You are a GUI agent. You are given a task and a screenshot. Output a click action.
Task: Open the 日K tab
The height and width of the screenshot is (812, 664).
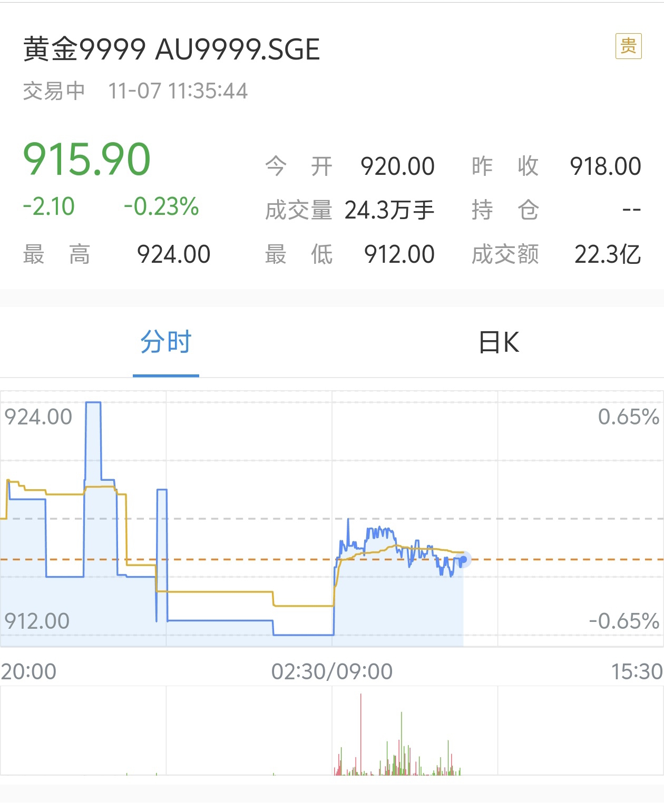(x=499, y=342)
